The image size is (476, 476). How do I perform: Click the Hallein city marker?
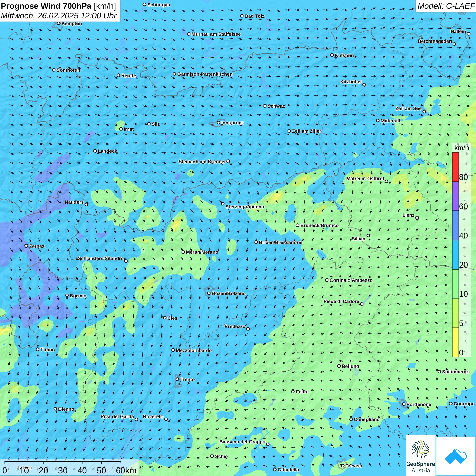[469, 34]
